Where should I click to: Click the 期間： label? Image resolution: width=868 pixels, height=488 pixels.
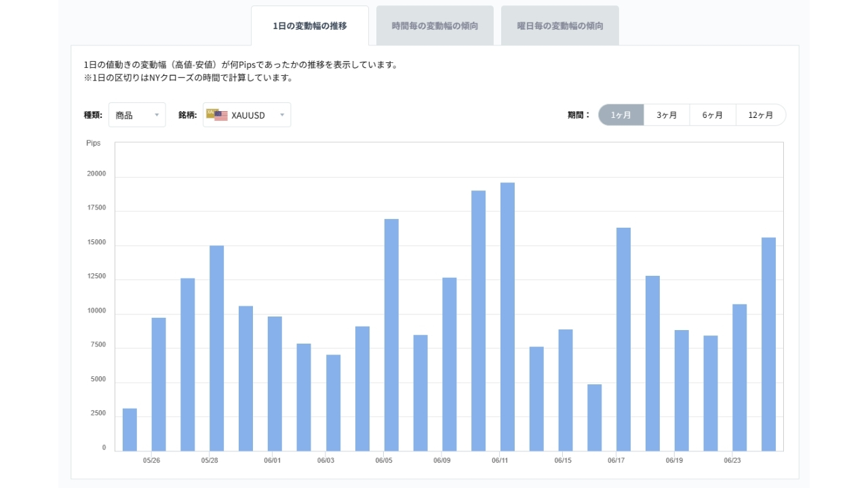(x=579, y=115)
